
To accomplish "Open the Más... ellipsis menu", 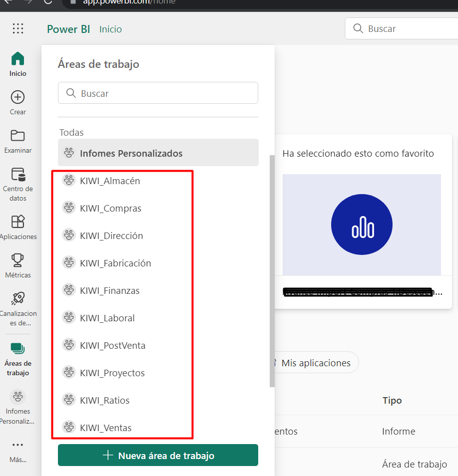I will coord(17,445).
